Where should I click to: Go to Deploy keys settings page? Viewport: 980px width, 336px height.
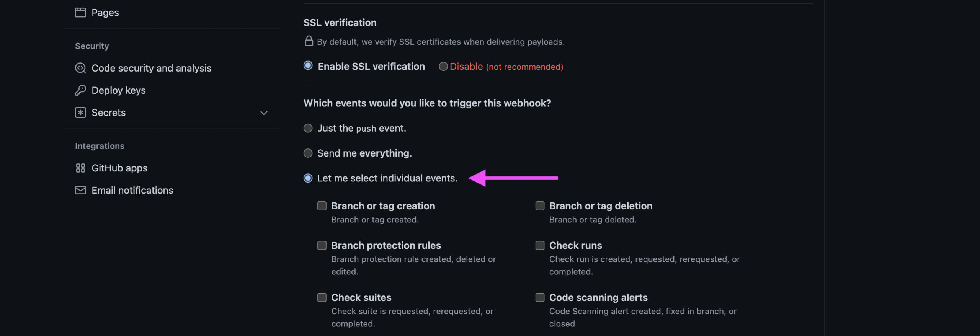click(119, 90)
